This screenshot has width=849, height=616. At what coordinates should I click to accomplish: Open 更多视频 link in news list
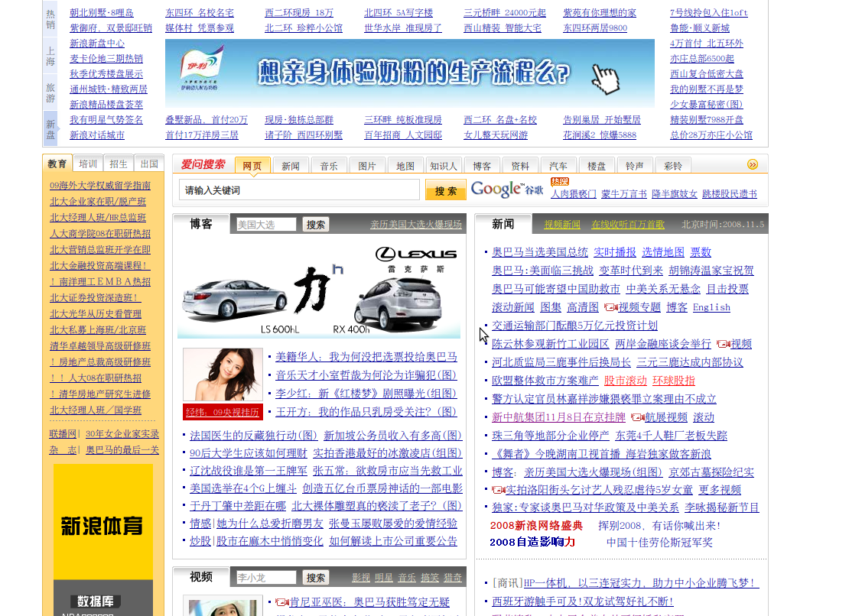pos(720,490)
